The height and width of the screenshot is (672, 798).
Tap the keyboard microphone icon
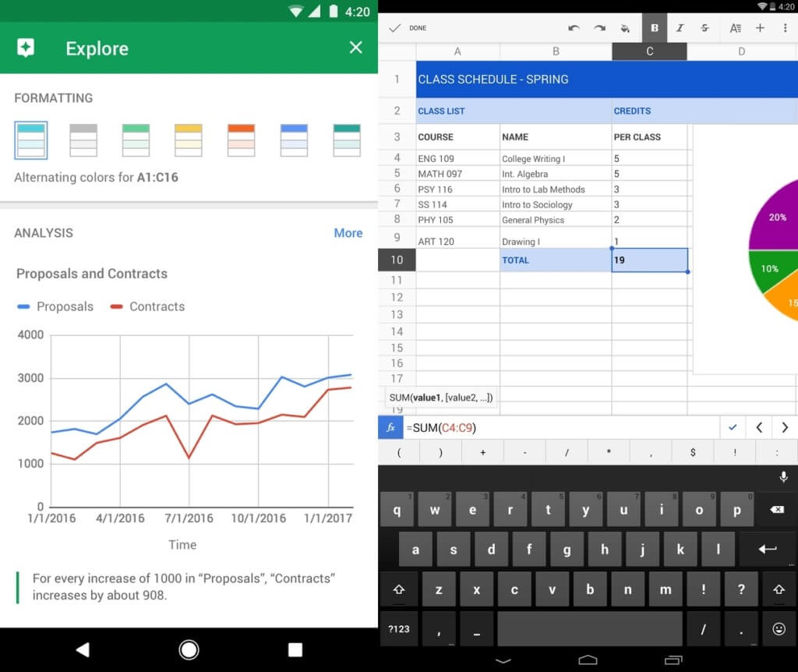click(783, 477)
